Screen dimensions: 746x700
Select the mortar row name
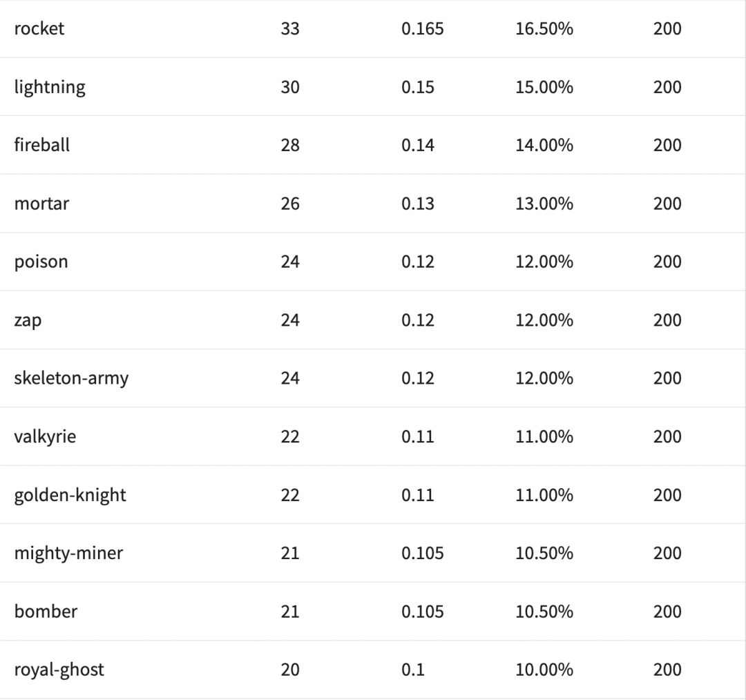click(41, 204)
